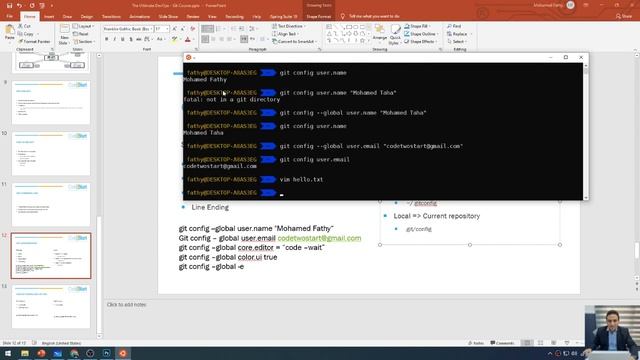Toggle bold formatting

tap(107, 40)
